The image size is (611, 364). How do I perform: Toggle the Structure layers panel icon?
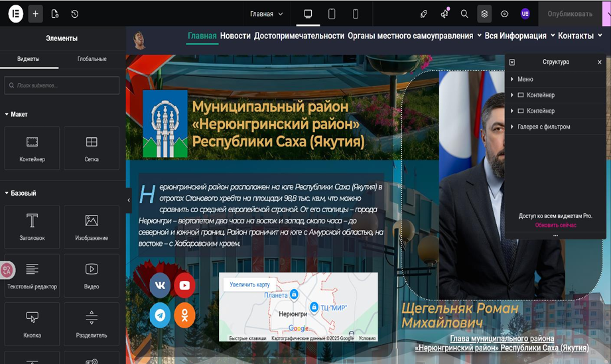coord(484,14)
